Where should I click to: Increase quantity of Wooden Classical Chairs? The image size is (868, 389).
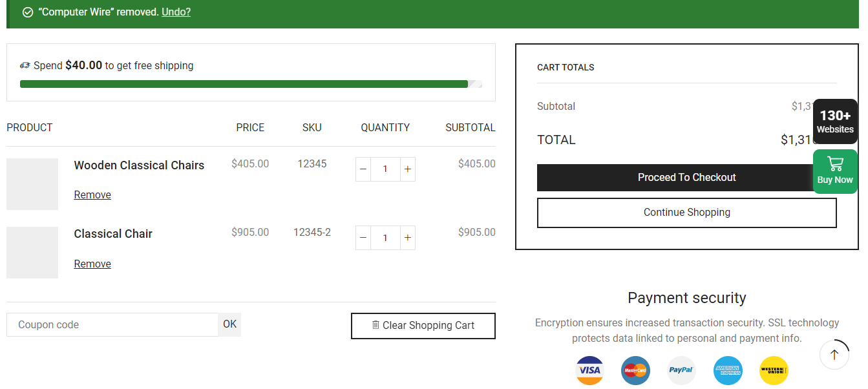click(407, 169)
